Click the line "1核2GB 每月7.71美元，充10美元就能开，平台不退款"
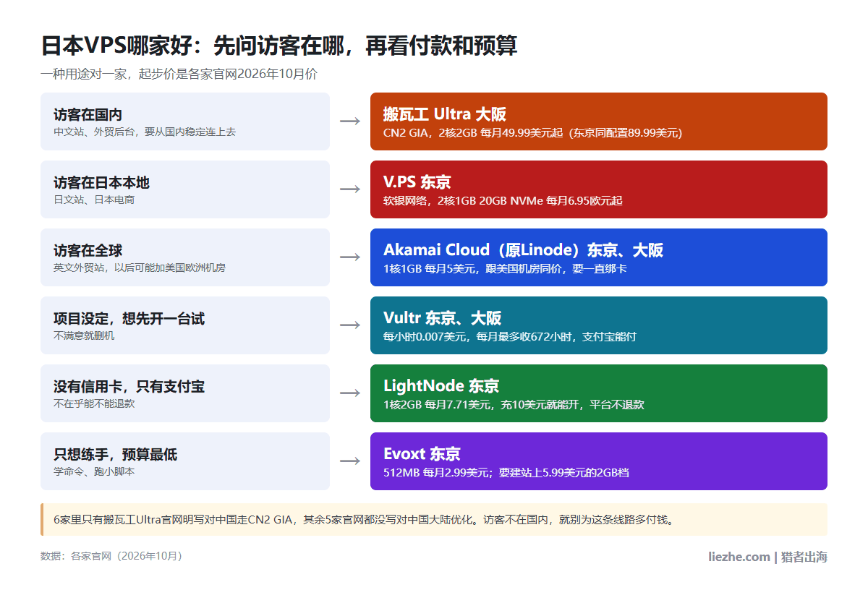Viewport: 868px width, 590px height. click(x=514, y=405)
